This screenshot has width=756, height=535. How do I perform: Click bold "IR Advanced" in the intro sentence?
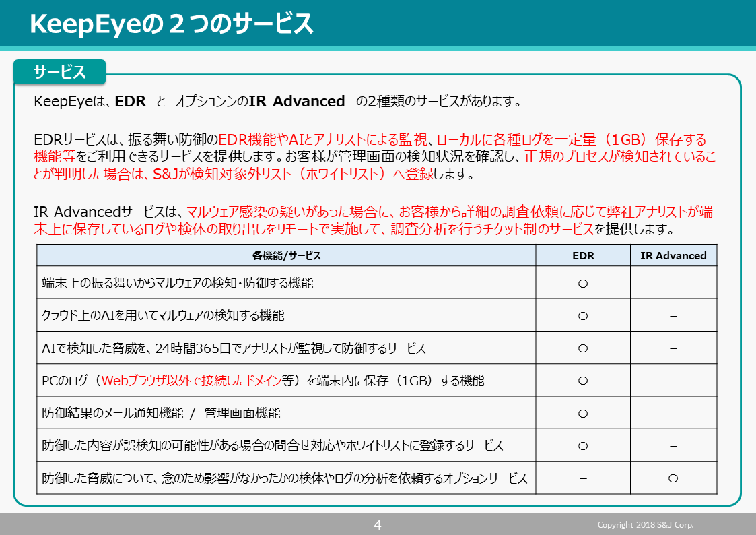(x=297, y=101)
